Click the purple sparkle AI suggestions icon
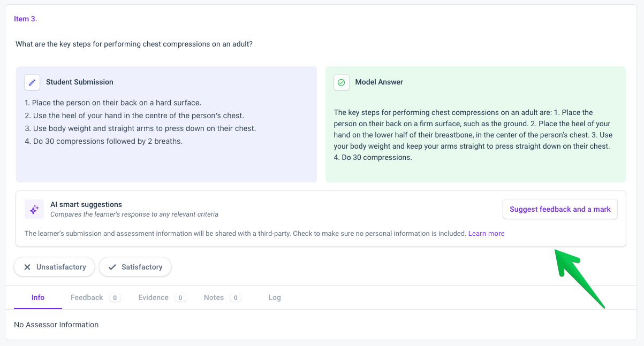This screenshot has width=644, height=346. tap(34, 209)
